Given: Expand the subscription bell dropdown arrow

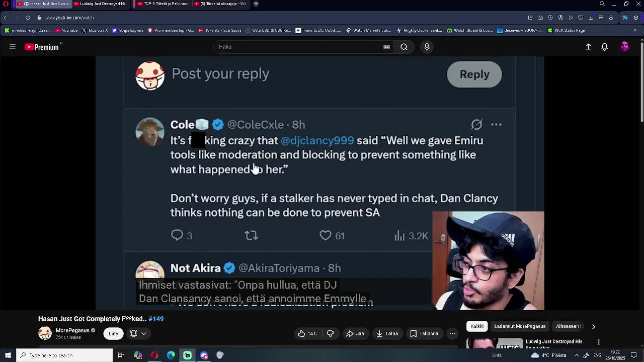Looking at the screenshot, I should (x=144, y=333).
